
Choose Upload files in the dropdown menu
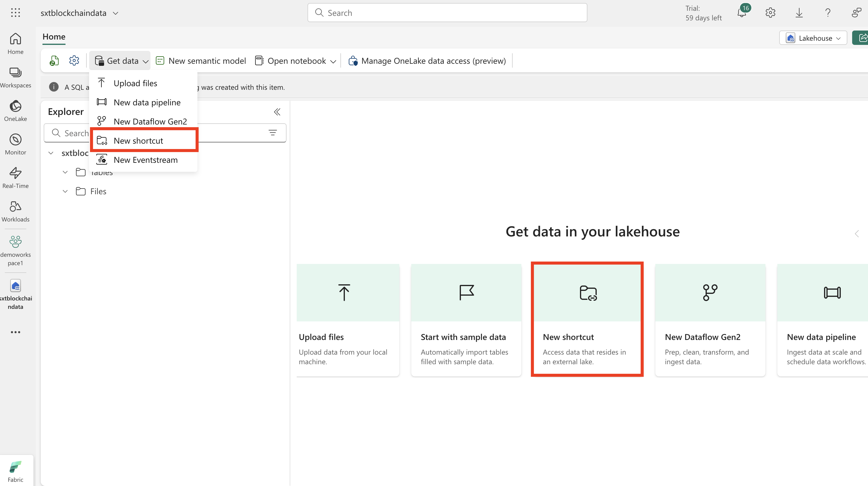[x=135, y=83]
